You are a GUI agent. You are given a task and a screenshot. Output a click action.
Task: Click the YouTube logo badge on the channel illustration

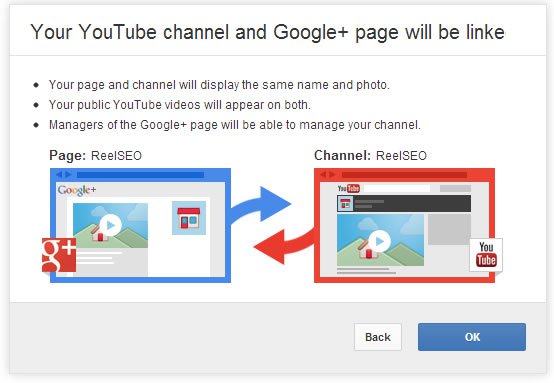(486, 255)
